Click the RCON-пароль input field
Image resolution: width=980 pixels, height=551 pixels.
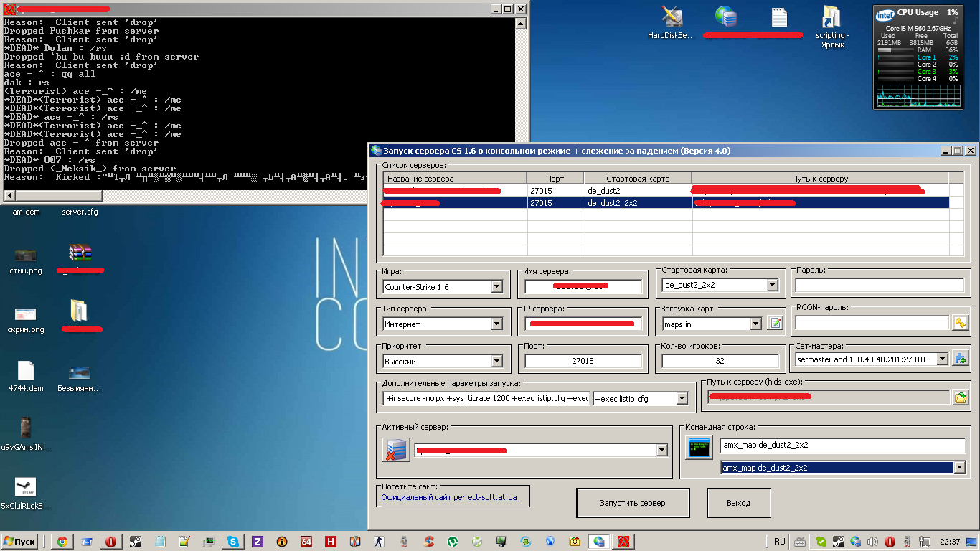(x=872, y=324)
